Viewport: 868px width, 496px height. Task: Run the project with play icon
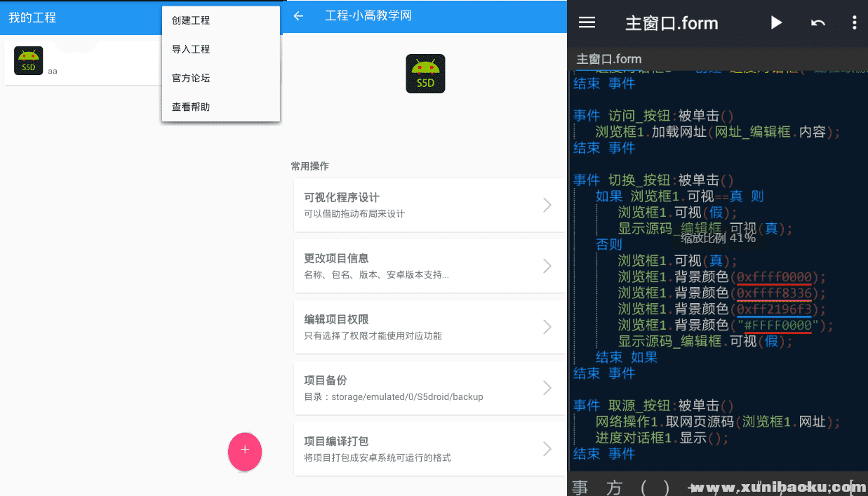[x=776, y=22]
